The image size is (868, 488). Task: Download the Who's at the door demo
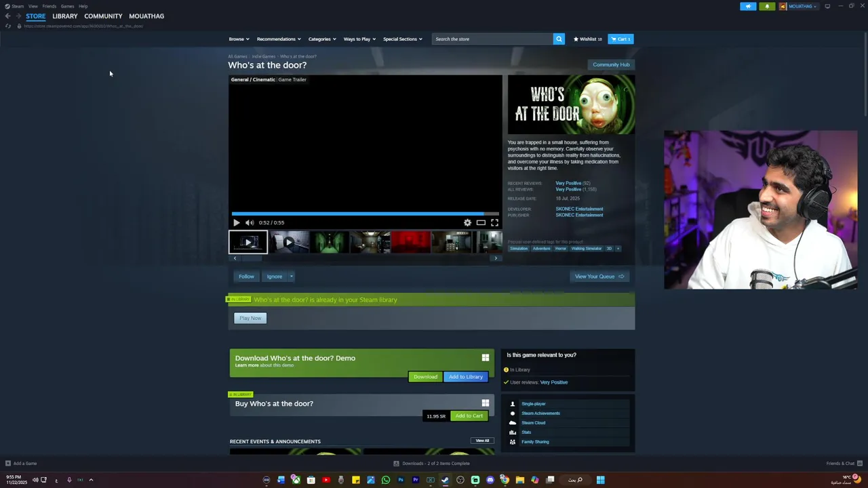[425, 377]
